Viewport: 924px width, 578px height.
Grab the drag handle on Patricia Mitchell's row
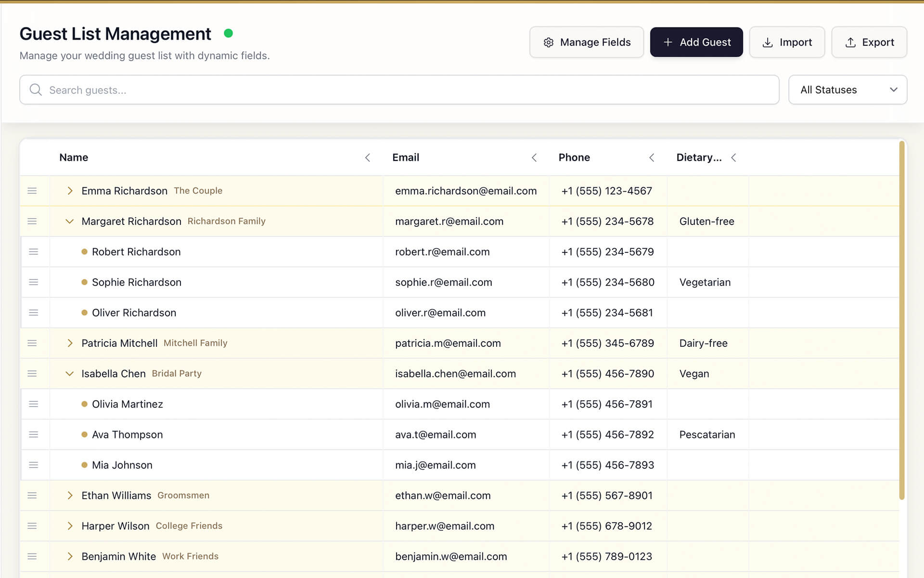pos(32,343)
